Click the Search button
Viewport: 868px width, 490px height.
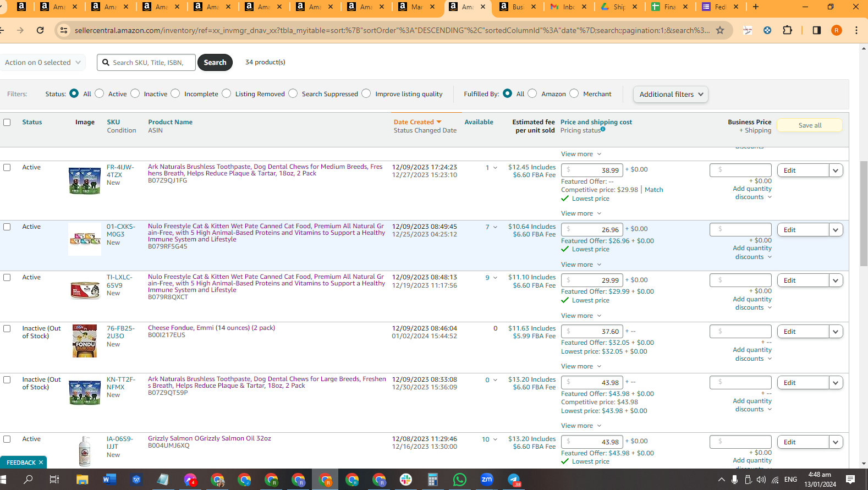215,63
